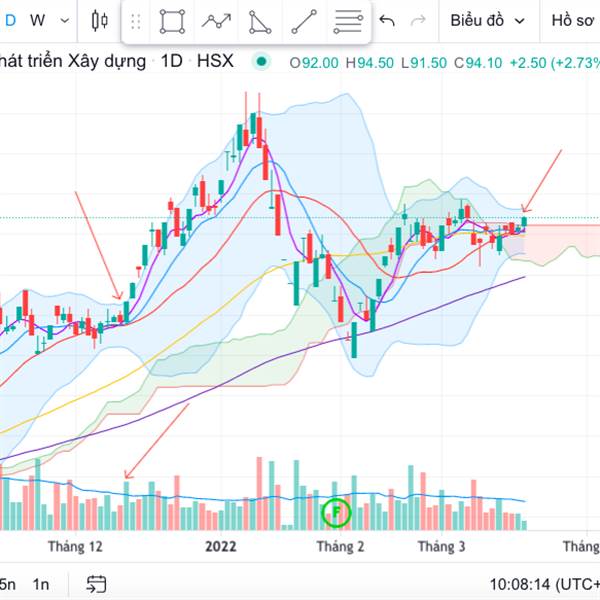Grab the drawing toolbar drag handle
600x600 pixels.
(135, 21)
